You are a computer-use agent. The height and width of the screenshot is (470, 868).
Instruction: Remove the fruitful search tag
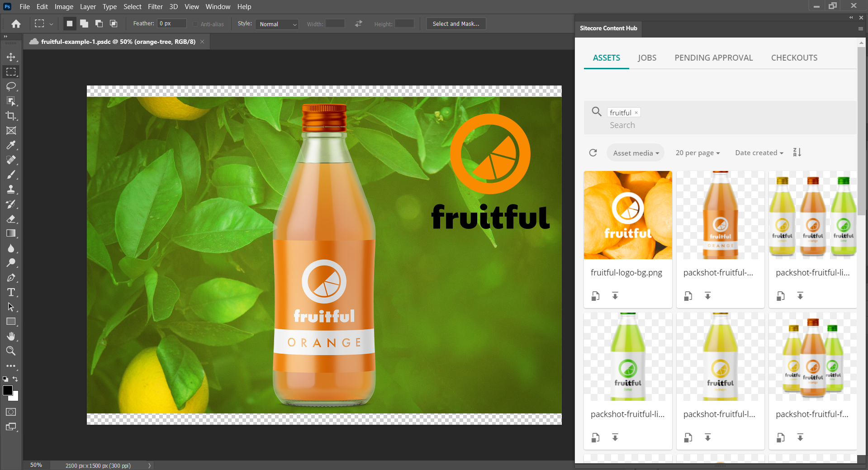click(x=636, y=113)
